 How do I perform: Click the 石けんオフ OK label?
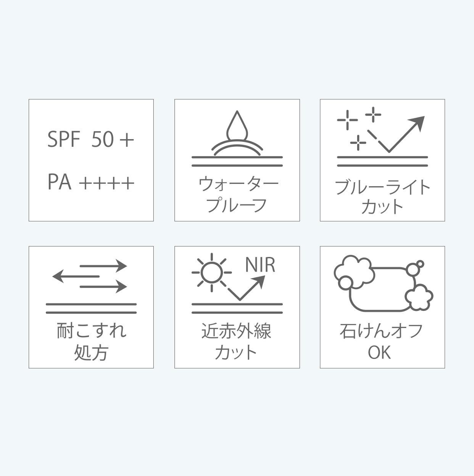pyautogui.click(x=381, y=341)
